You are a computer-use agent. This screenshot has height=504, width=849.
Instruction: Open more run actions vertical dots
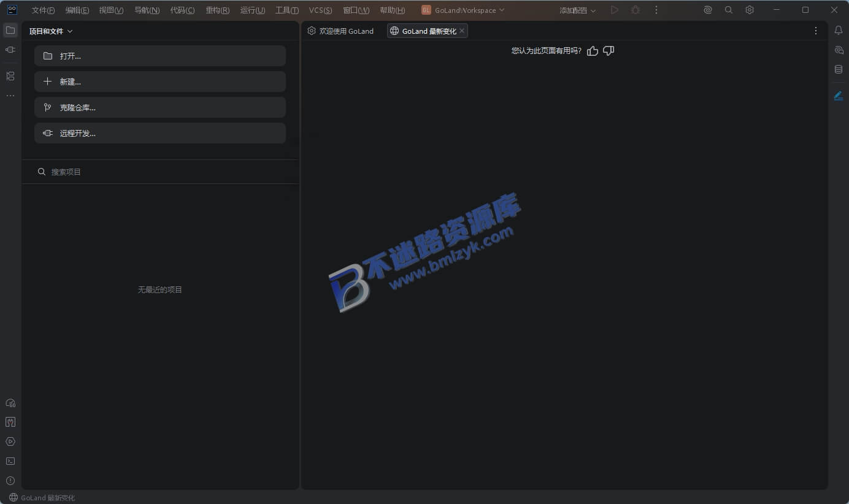tap(656, 10)
